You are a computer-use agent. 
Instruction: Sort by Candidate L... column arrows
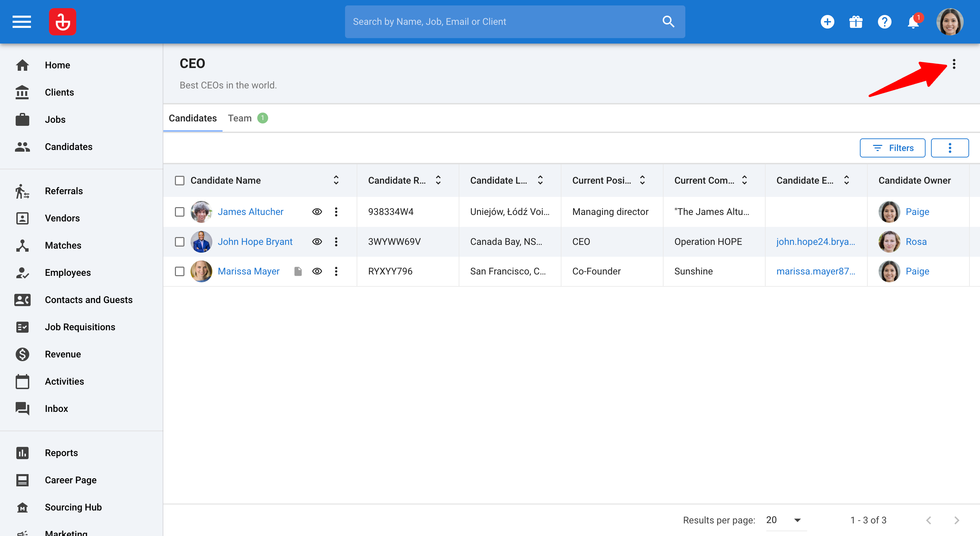coord(540,180)
